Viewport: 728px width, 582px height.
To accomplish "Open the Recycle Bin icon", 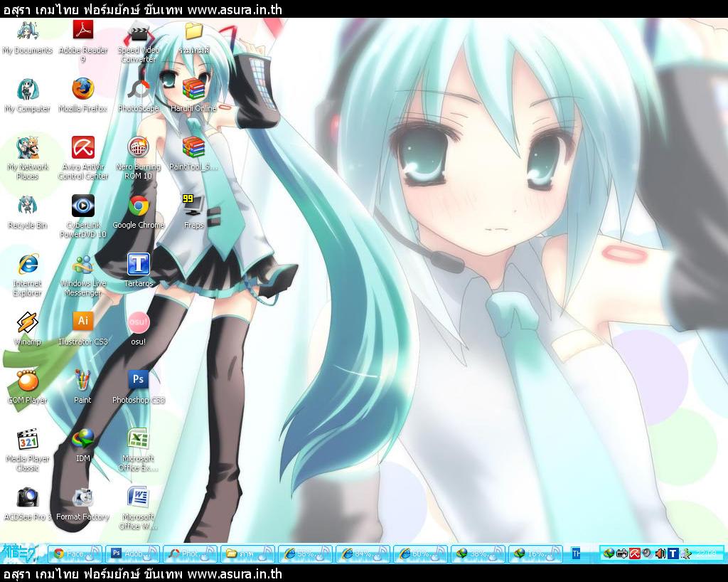I will 28,213.
